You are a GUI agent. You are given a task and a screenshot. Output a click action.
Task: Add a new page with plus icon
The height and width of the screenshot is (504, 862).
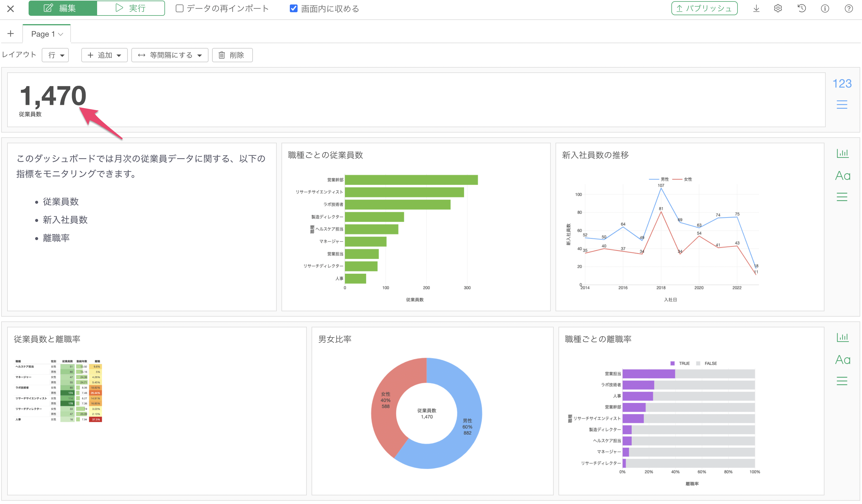[x=11, y=34]
